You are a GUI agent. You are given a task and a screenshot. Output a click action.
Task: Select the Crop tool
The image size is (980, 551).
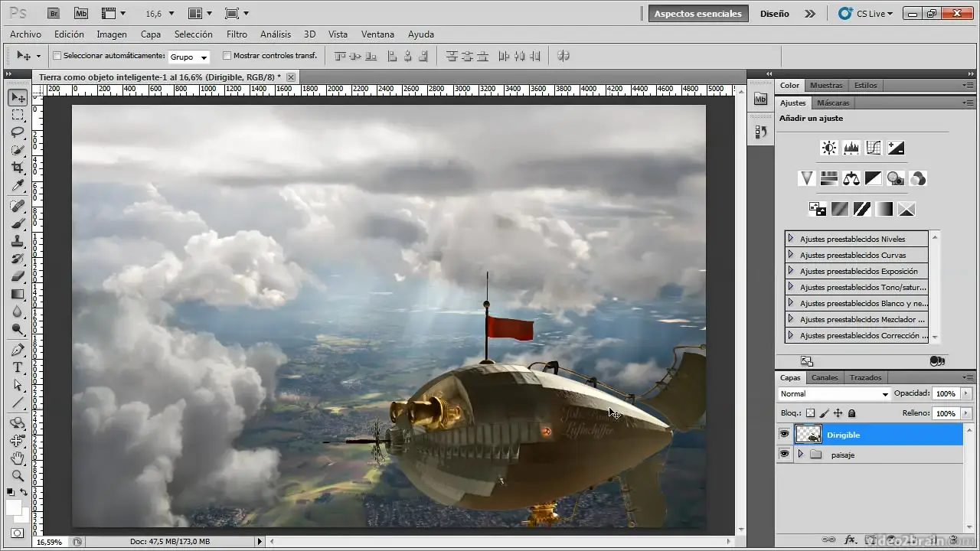point(18,168)
